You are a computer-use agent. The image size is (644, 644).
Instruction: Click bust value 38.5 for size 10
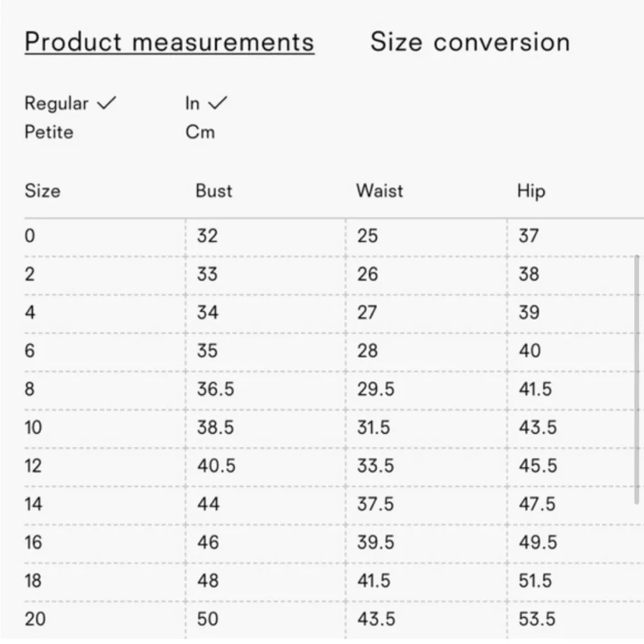click(215, 427)
